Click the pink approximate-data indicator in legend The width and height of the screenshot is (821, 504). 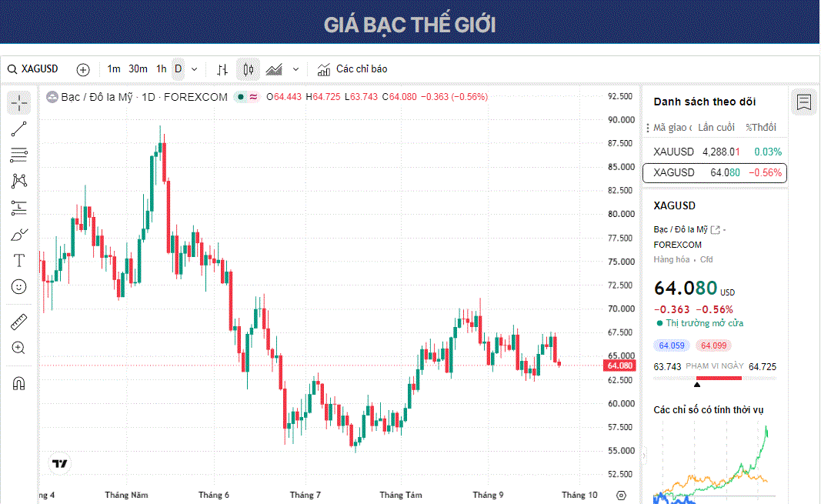point(253,97)
